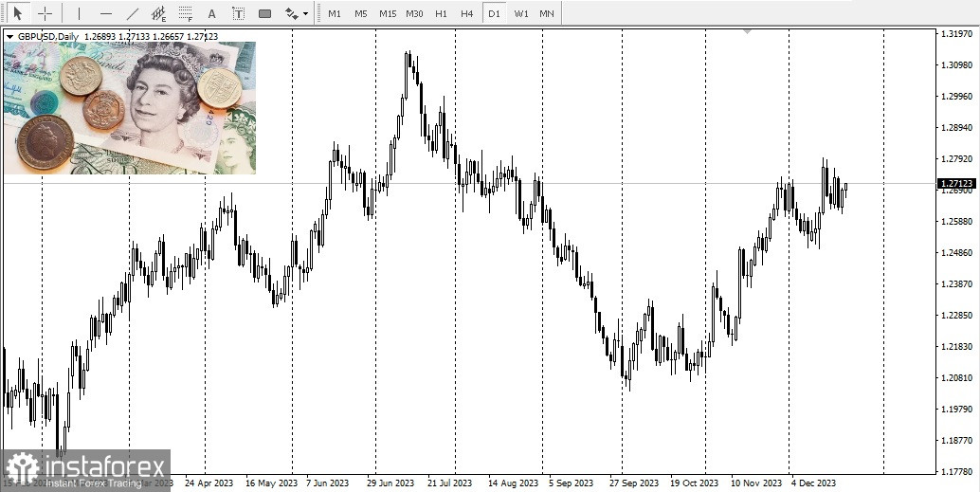Select the text label 'T' tool
980x492 pixels.
[238, 13]
